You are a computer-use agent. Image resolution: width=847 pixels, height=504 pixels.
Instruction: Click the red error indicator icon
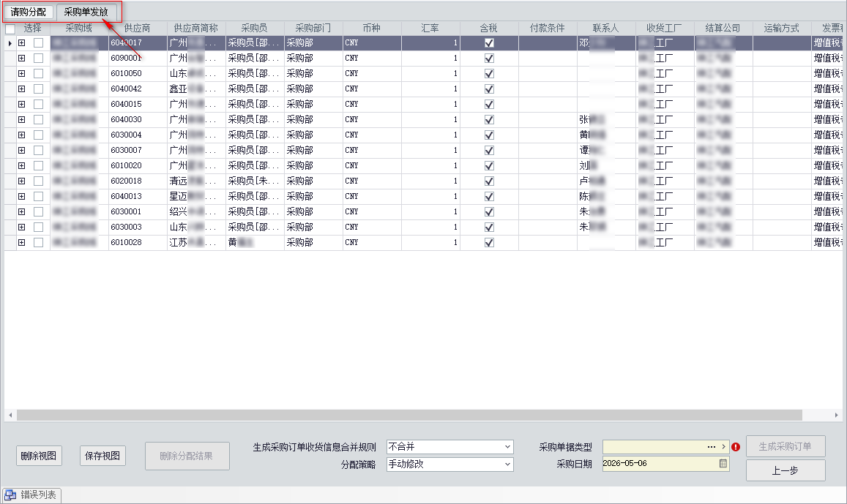(x=736, y=447)
